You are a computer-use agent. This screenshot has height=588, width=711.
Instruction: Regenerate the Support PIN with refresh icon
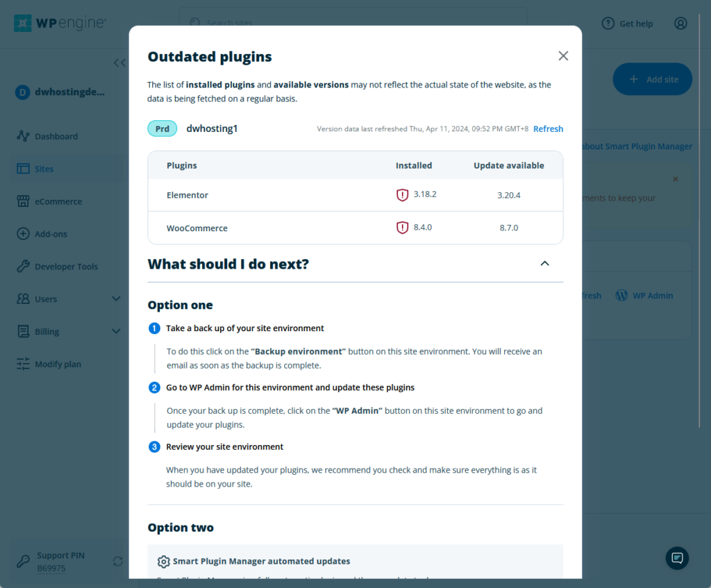click(x=118, y=561)
